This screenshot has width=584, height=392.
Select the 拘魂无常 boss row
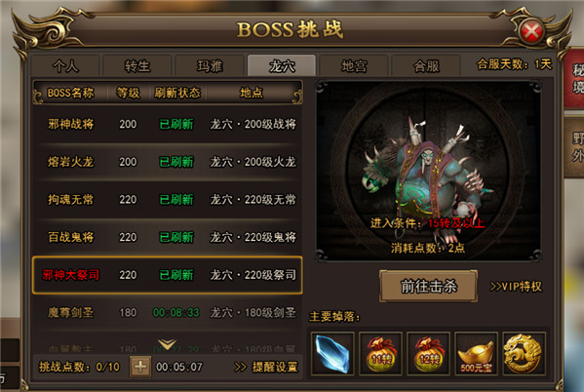168,199
